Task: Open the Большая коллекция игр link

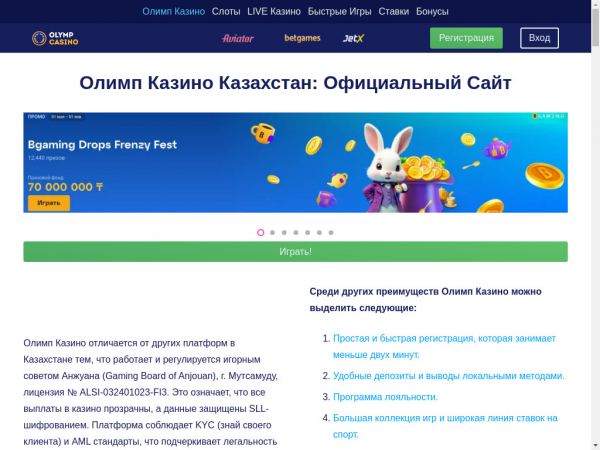Action: (x=445, y=426)
